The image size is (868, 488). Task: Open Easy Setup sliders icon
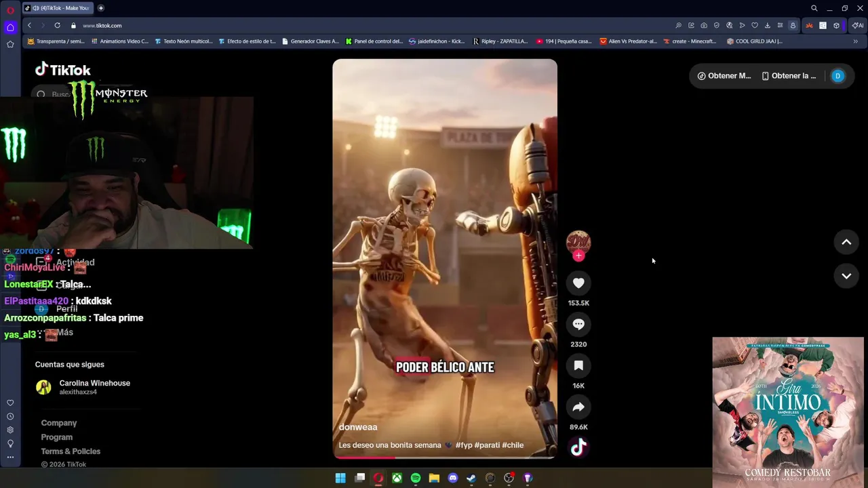pyautogui.click(x=780, y=25)
